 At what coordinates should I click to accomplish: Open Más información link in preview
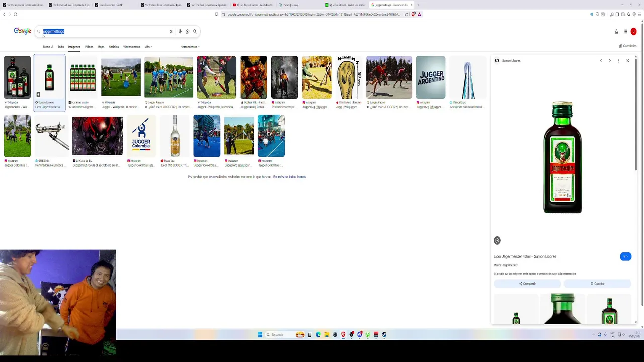[567, 274]
